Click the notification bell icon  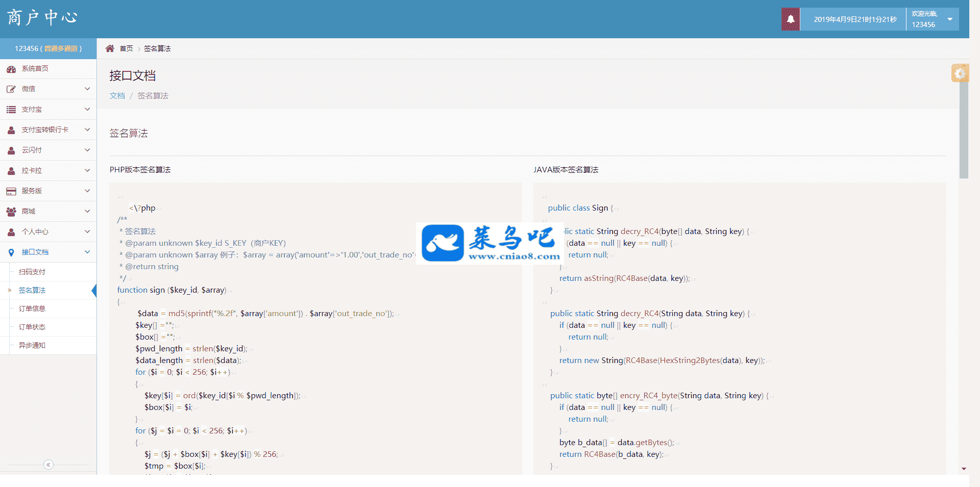[790, 19]
